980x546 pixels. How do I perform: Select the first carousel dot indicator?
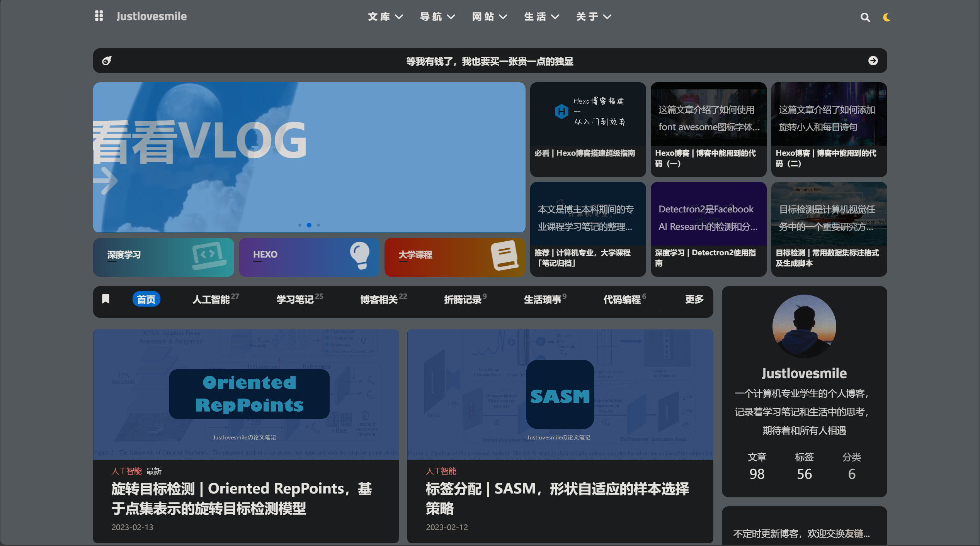pos(300,225)
